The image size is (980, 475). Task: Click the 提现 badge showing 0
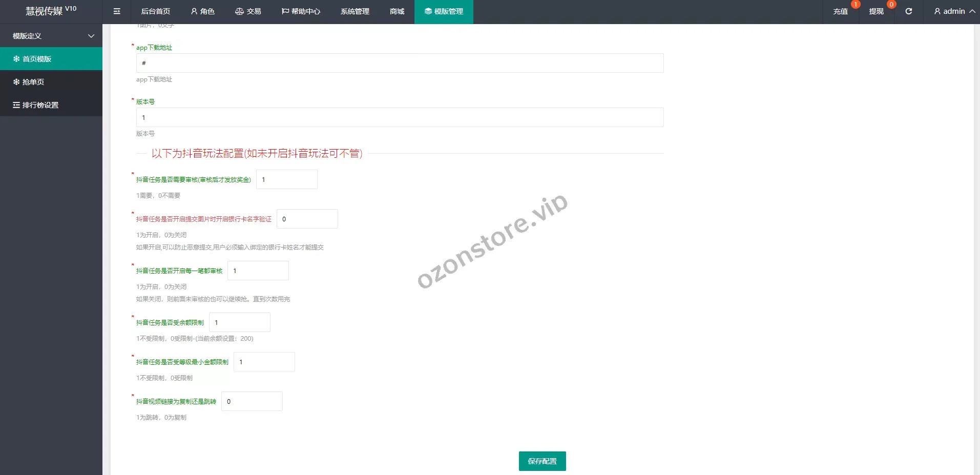coord(890,5)
